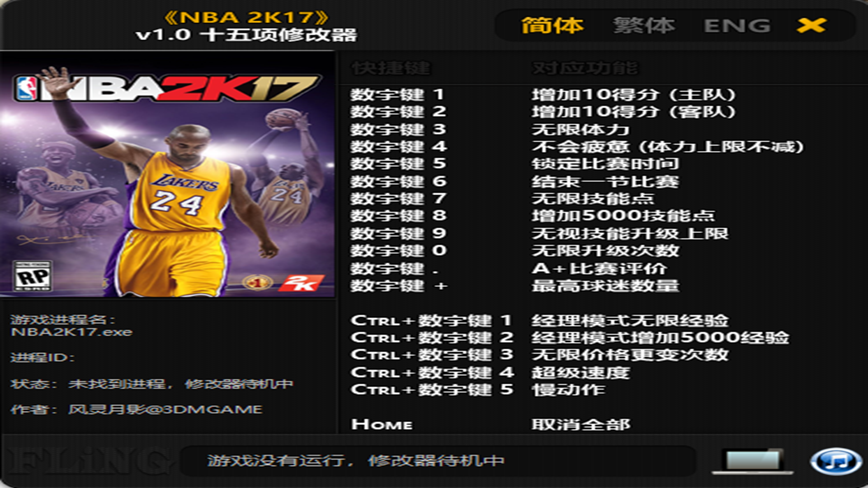The height and width of the screenshot is (488, 868).
Task: Select 增加10得分 (主队) entry
Action: point(634,95)
